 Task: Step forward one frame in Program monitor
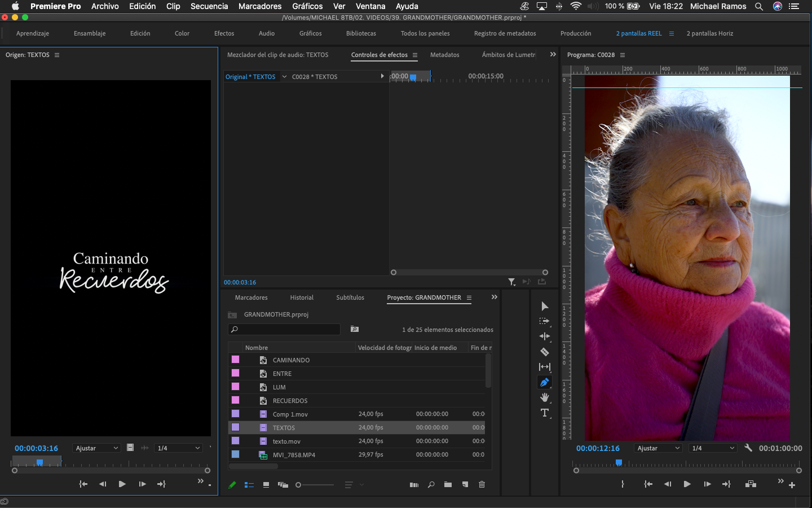(707, 484)
